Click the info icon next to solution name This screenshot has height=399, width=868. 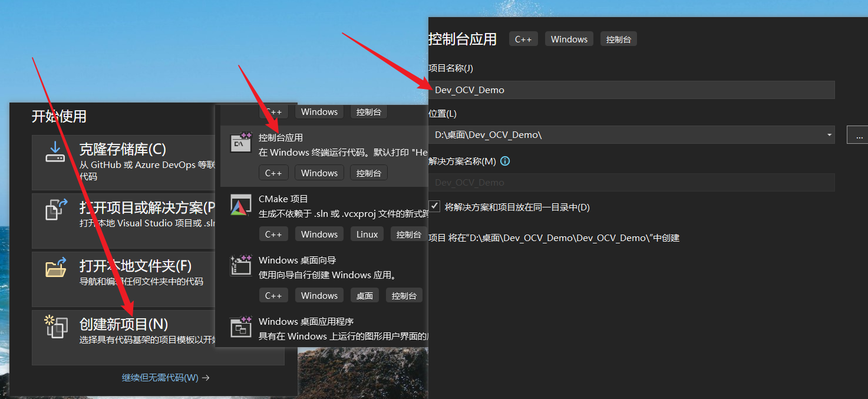tap(505, 161)
